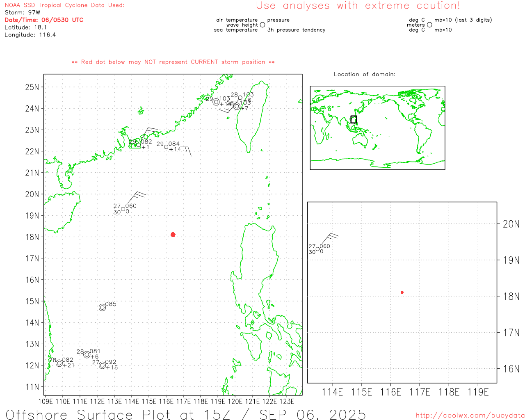Click the red storm position dot on main map

click(x=173, y=235)
